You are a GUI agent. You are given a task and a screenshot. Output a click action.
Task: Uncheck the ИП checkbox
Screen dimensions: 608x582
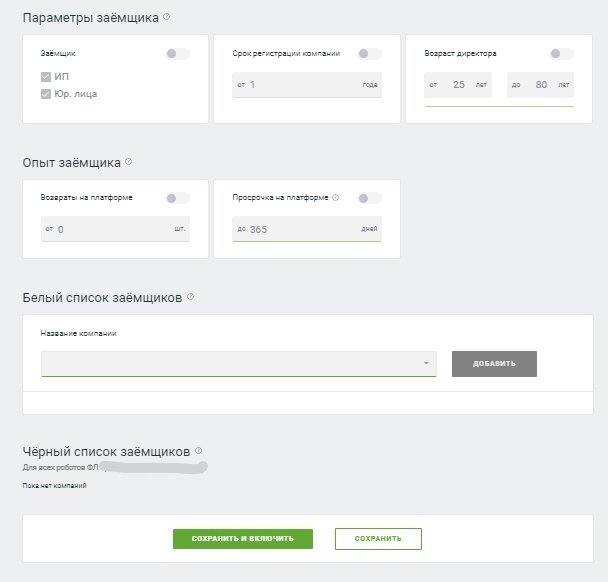pyautogui.click(x=46, y=77)
